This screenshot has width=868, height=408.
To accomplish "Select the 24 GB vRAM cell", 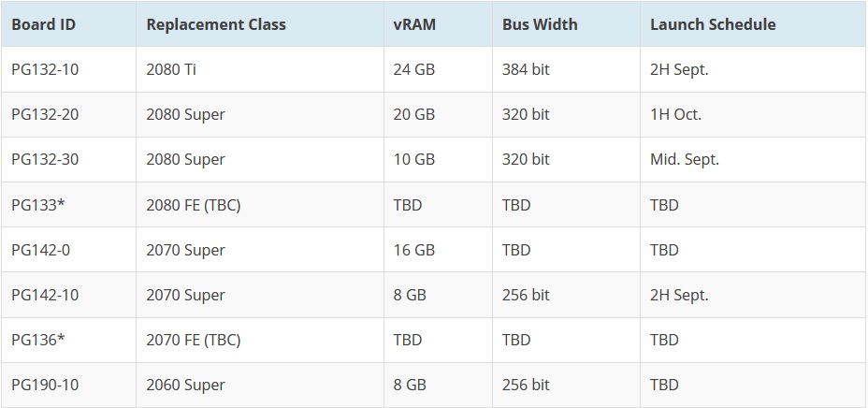I will (x=414, y=69).
